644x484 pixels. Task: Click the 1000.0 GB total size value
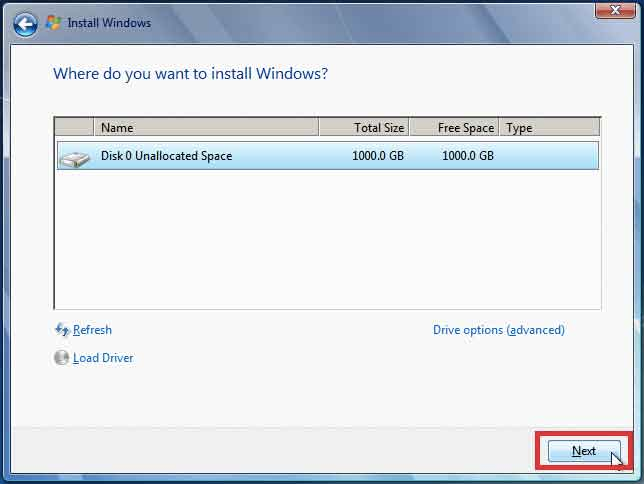coord(378,156)
